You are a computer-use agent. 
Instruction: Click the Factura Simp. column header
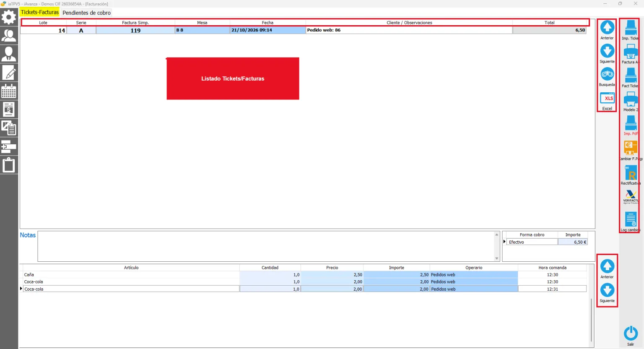(x=135, y=23)
